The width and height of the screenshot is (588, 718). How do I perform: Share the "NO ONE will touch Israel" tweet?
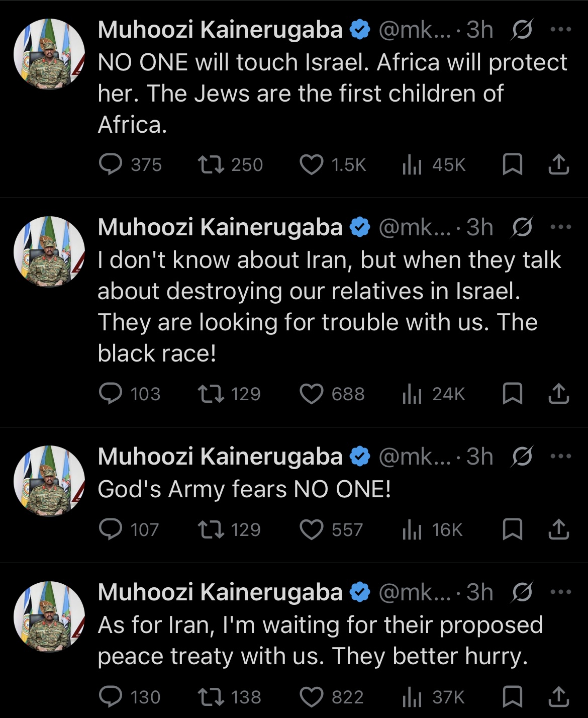558,164
